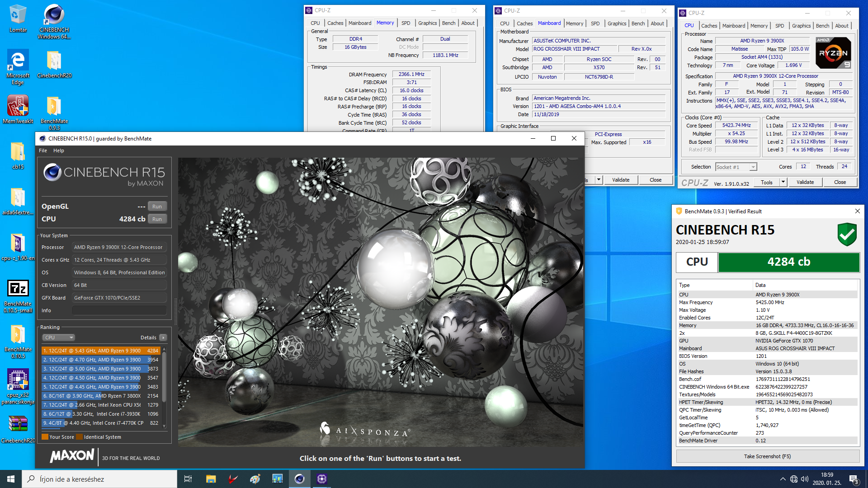Select ranking entry 4C/8T Core i7-4770K

coord(101,423)
